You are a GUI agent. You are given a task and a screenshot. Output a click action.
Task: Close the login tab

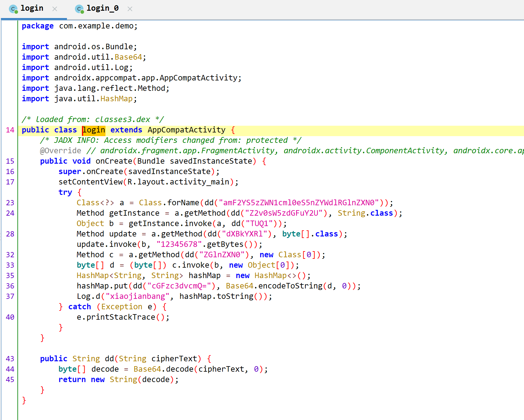coord(55,9)
